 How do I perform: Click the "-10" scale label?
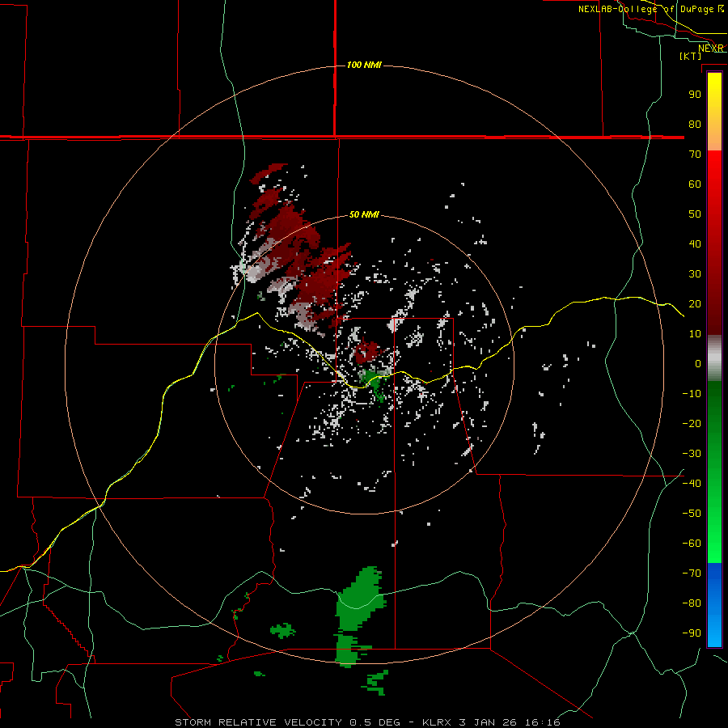[692, 394]
